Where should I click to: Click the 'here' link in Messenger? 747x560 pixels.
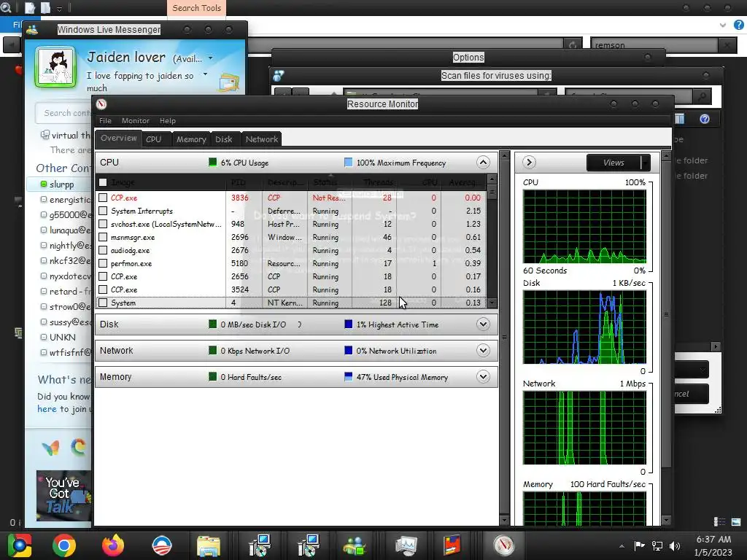pyautogui.click(x=47, y=409)
